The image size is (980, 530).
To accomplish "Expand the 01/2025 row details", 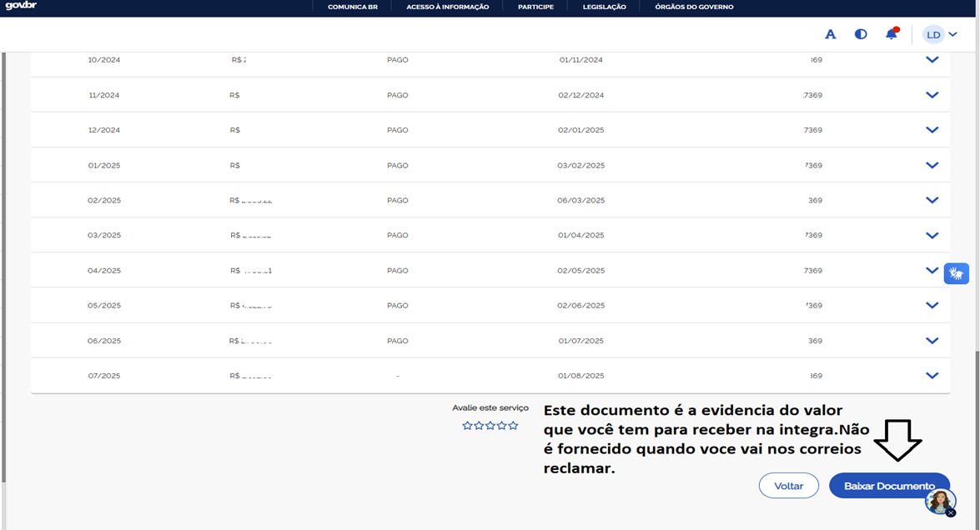I will pyautogui.click(x=932, y=166).
